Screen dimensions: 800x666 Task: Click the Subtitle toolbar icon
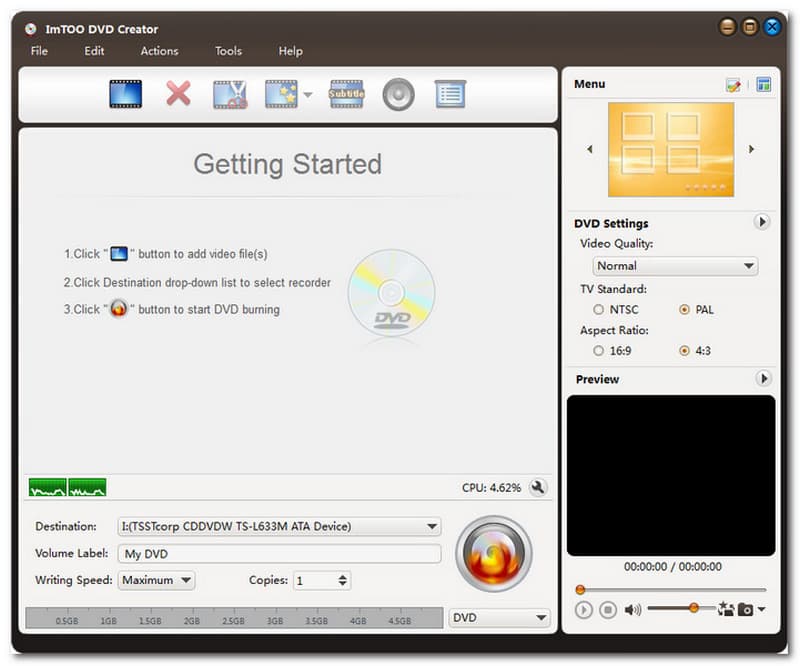coord(346,94)
